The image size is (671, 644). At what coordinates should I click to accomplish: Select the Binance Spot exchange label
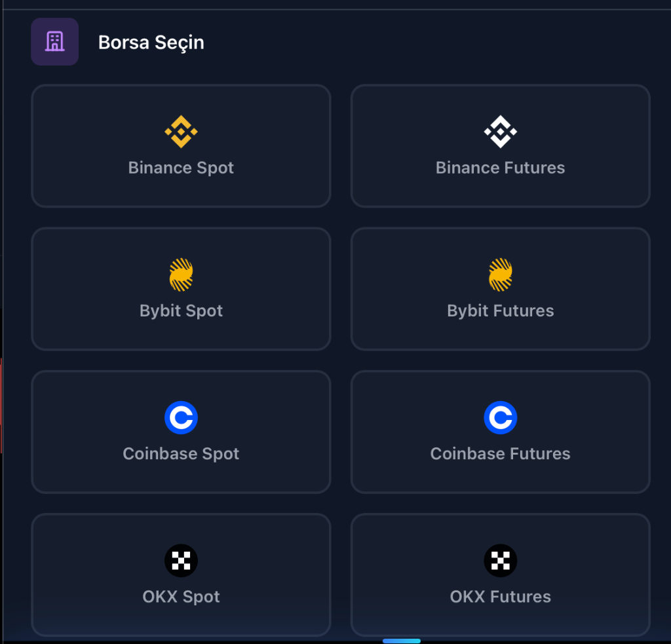click(x=181, y=168)
